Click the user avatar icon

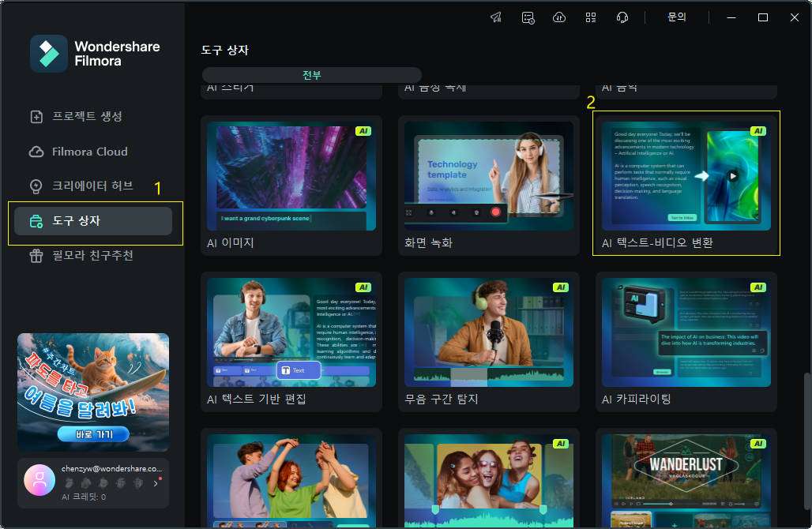pos(39,479)
